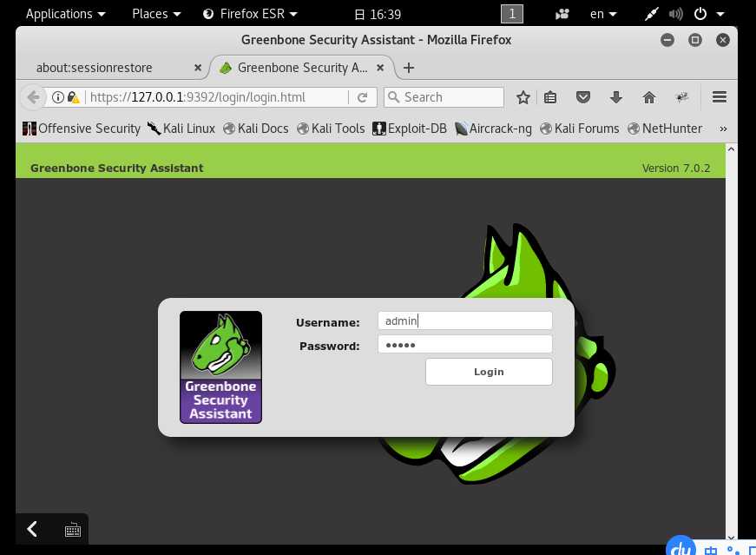Click the page scrollbar up arrow

click(x=731, y=149)
